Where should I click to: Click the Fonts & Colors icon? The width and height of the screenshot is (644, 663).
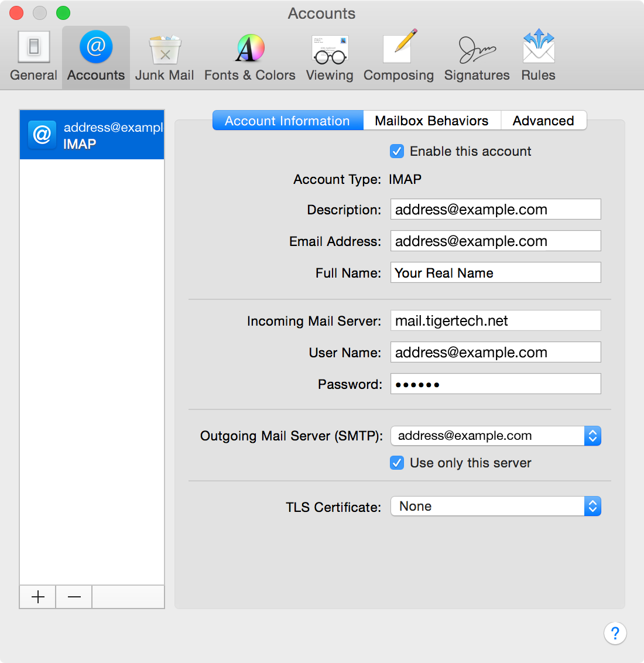coord(249,56)
